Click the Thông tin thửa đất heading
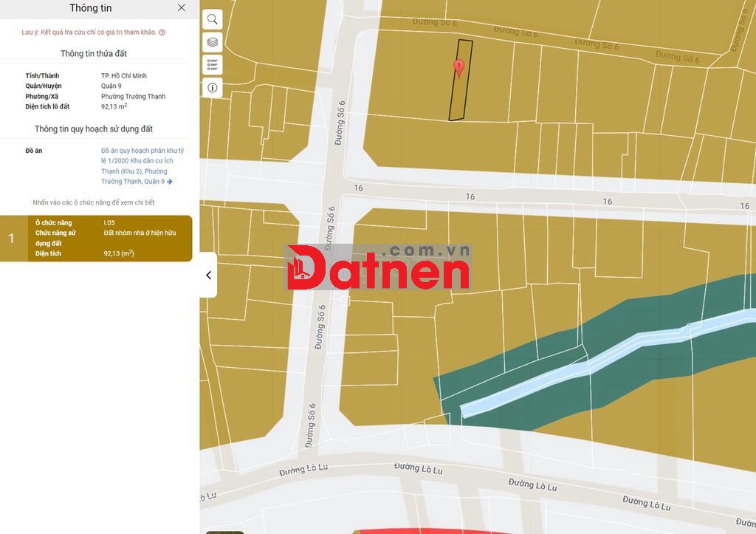756x534 pixels. pos(94,54)
